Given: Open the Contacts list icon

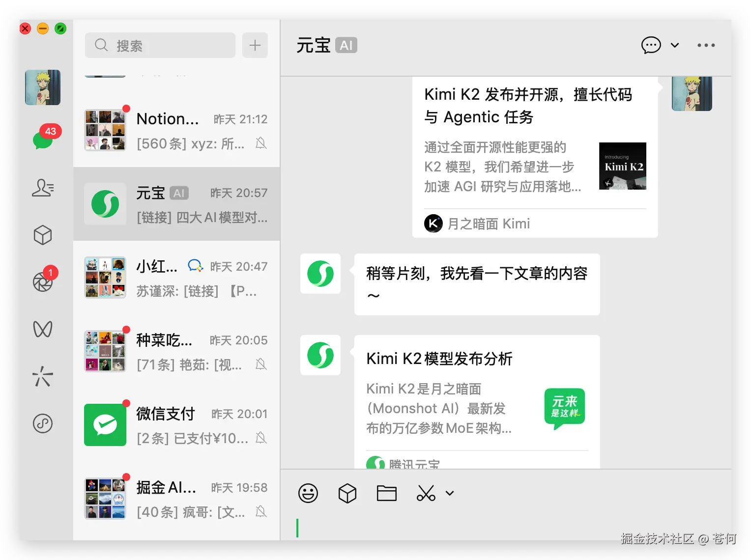Looking at the screenshot, I should point(43,188).
